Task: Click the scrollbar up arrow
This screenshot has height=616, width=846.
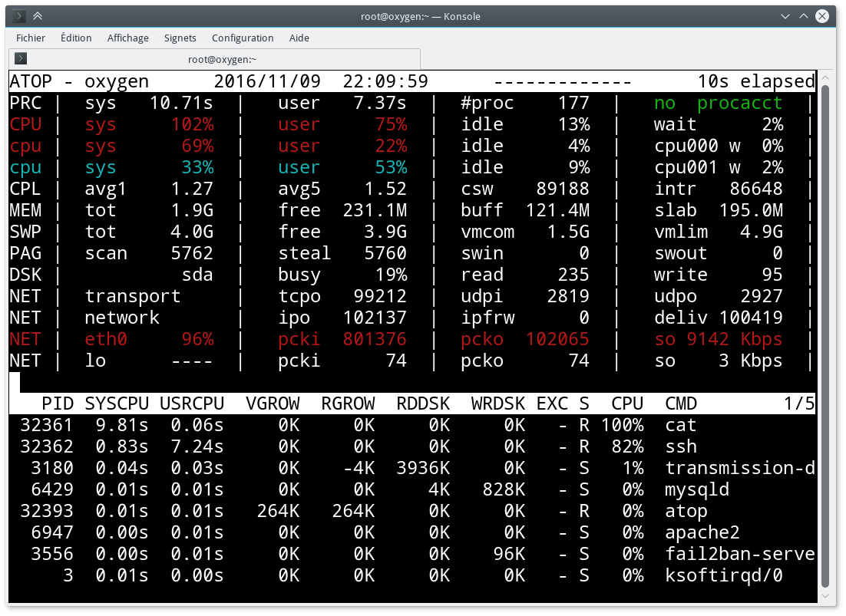Action: (825, 77)
